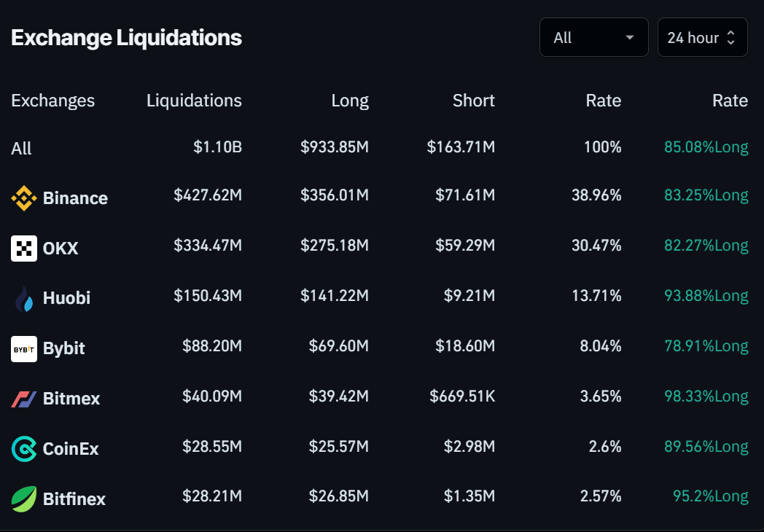Click the CoinEx logo icon
Screen dimensions: 764x532
pyautogui.click(x=24, y=449)
